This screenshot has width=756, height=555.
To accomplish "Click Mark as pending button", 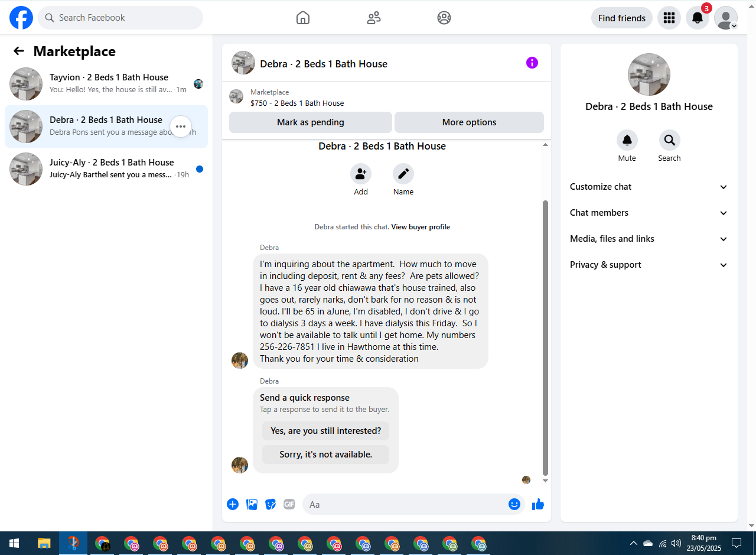I will point(311,122).
